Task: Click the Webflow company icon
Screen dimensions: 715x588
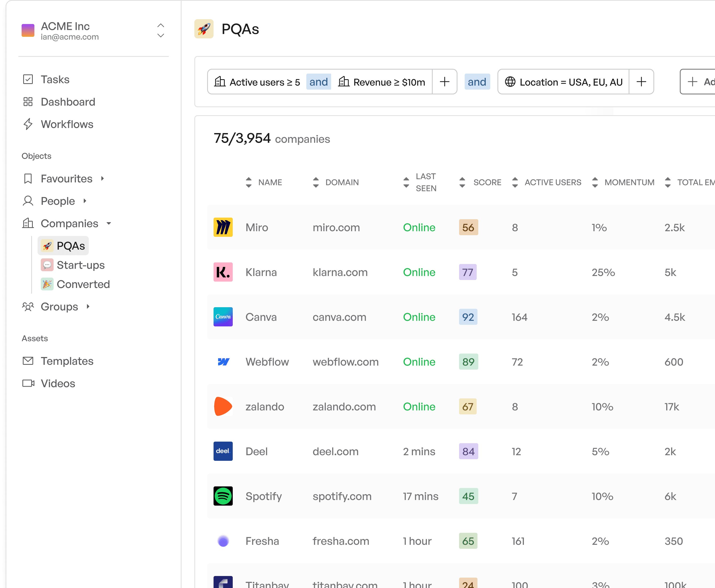Action: [x=223, y=361]
